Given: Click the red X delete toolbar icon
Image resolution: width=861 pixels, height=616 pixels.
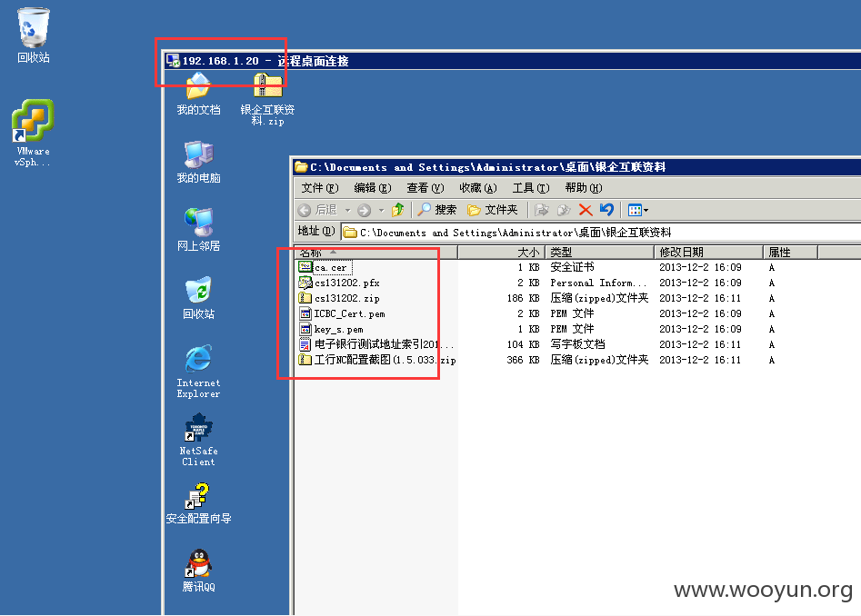Looking at the screenshot, I should coord(586,210).
